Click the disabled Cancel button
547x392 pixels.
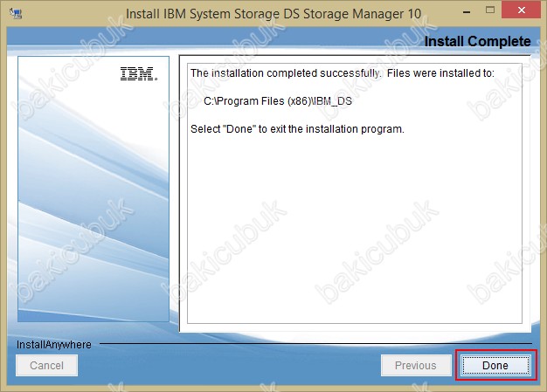point(46,365)
